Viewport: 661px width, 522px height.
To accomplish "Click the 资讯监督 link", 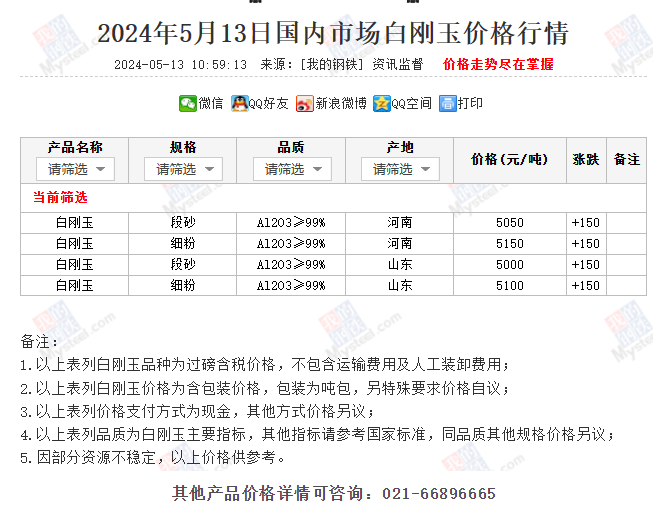I will (x=398, y=64).
